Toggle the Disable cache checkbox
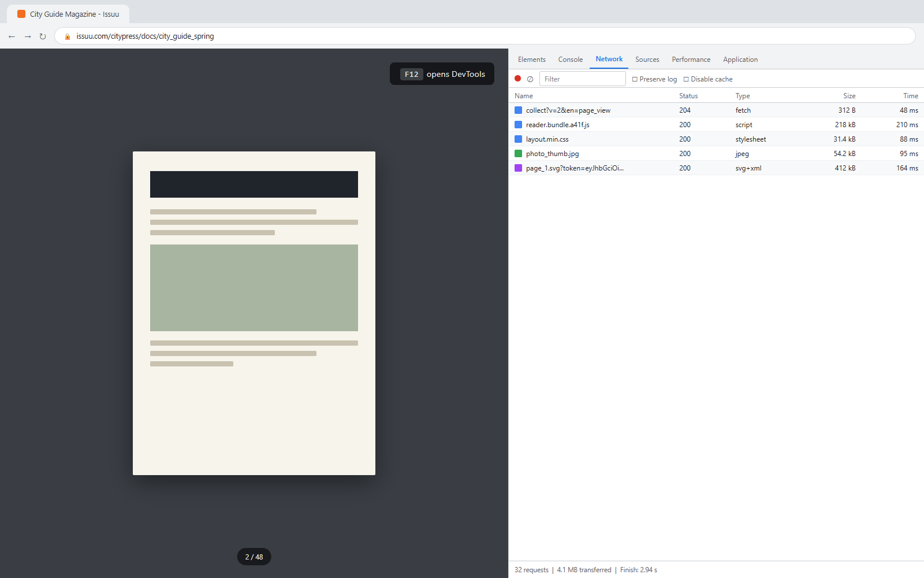This screenshot has width=924, height=578. [686, 79]
